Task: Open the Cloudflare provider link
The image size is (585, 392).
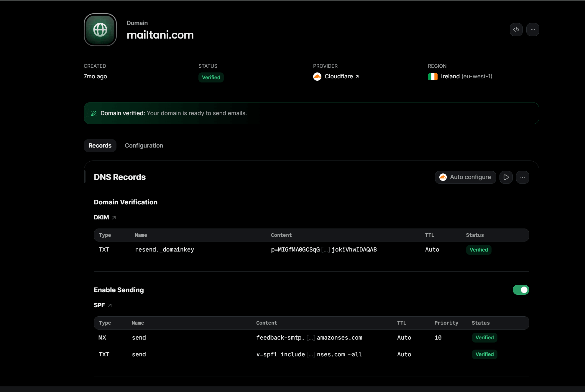Action: [341, 77]
